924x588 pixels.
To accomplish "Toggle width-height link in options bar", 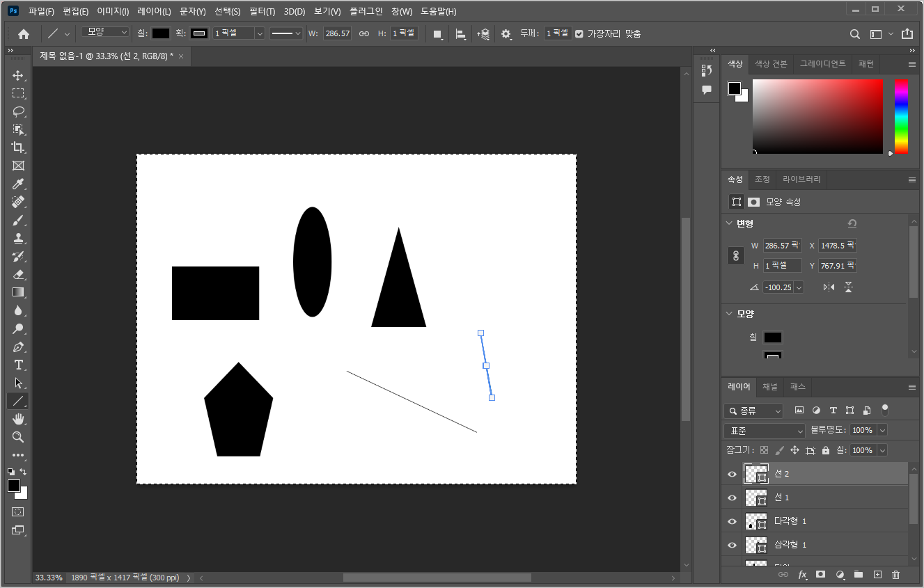I will [364, 33].
